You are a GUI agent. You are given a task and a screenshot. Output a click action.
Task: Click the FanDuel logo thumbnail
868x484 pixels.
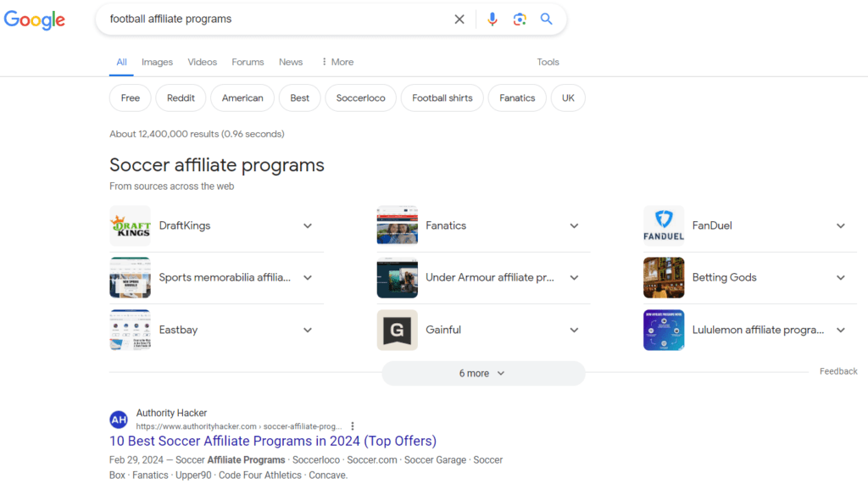(x=664, y=226)
